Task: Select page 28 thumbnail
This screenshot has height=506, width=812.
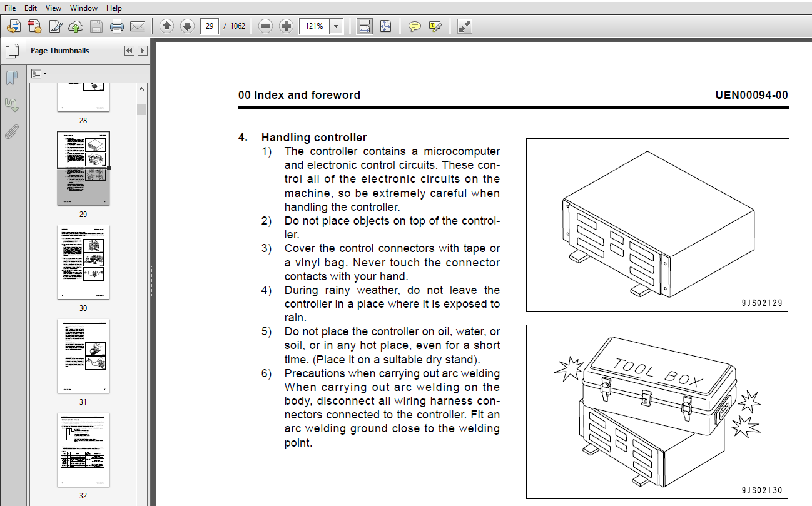Action: (x=83, y=97)
